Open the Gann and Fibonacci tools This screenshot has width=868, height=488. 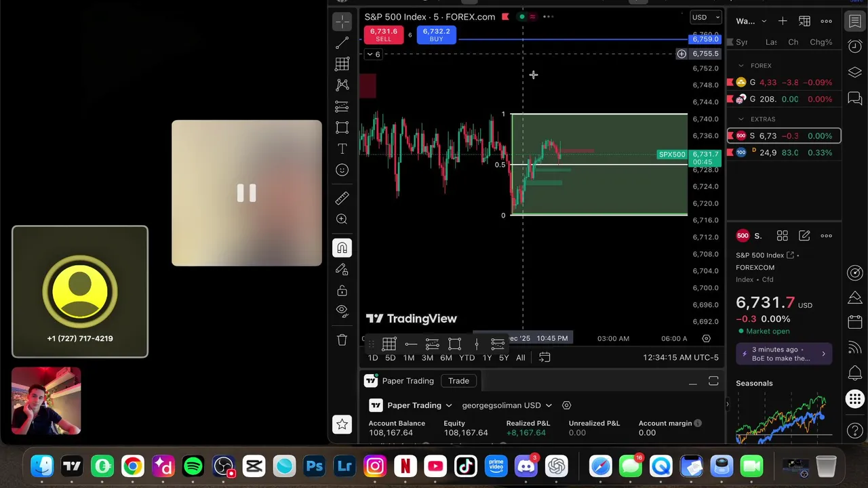342,64
